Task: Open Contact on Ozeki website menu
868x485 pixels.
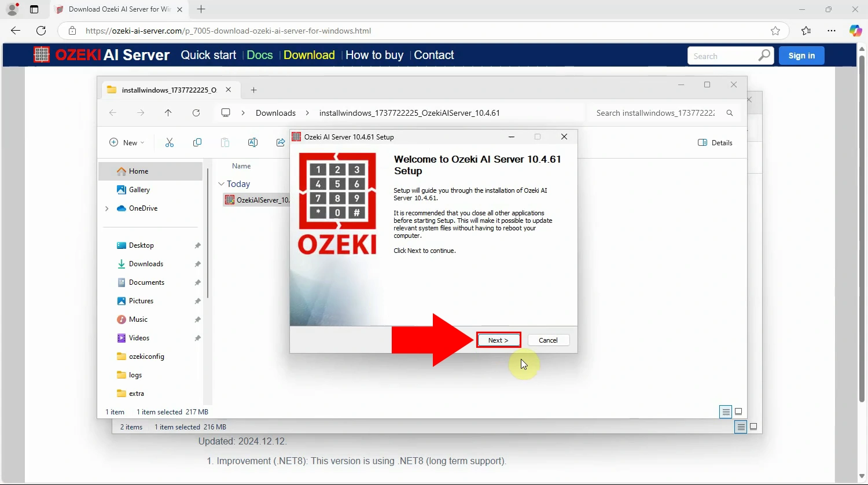Action: coord(434,55)
